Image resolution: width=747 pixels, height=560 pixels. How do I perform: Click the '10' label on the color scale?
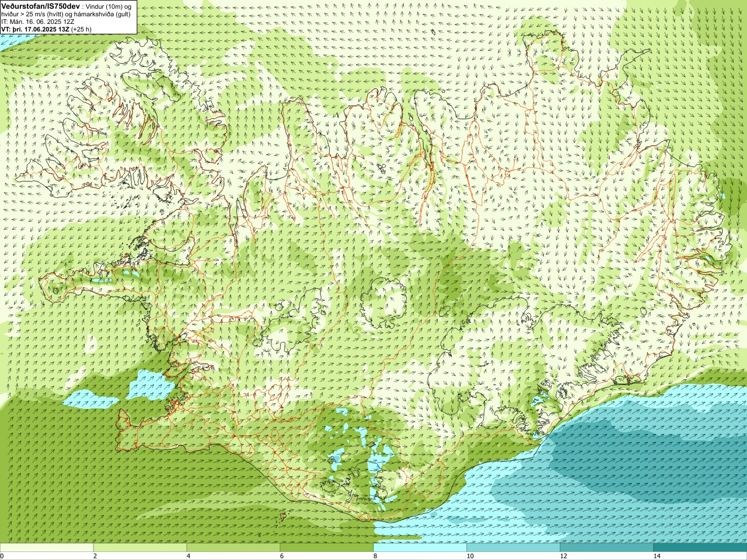click(x=470, y=556)
